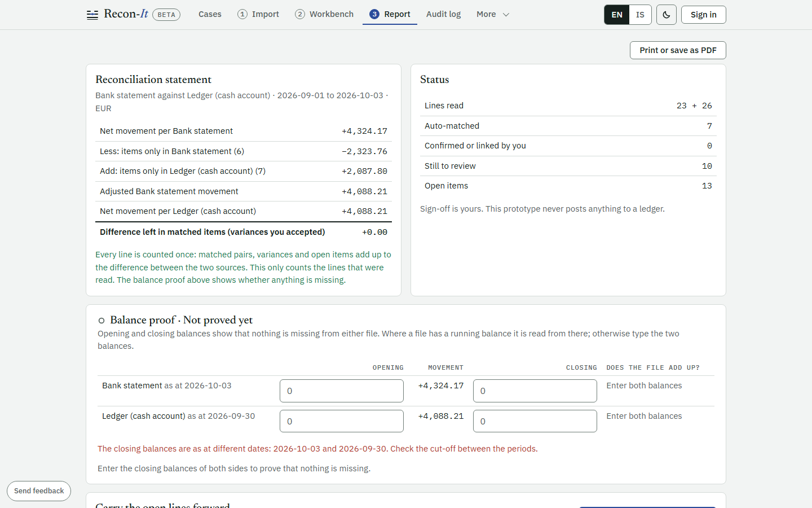
Task: Switch language to IS
Action: coord(640,15)
